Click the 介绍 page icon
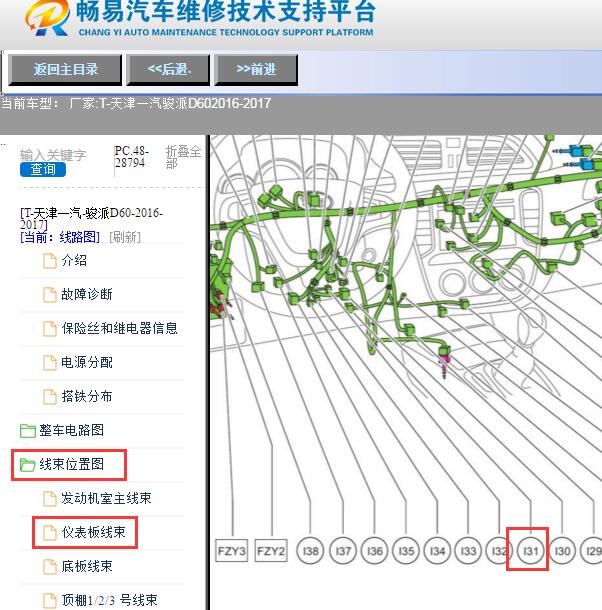This screenshot has height=610, width=602. (x=49, y=261)
